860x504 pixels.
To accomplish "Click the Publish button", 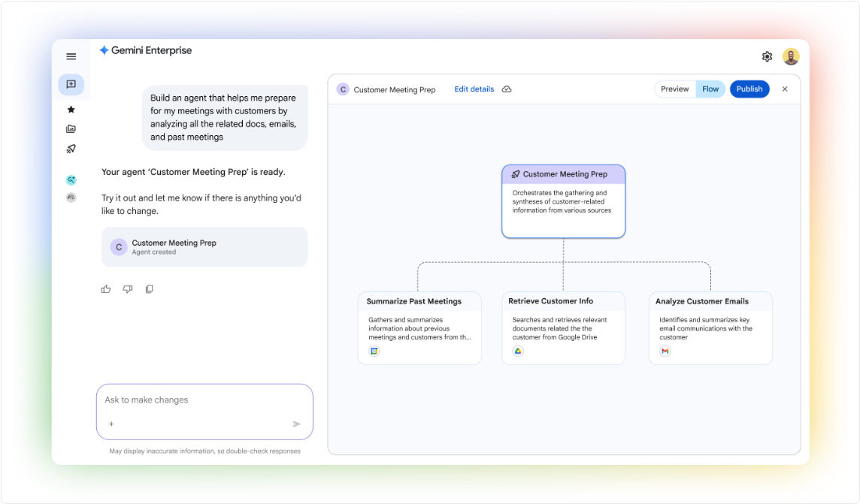I will pos(749,89).
